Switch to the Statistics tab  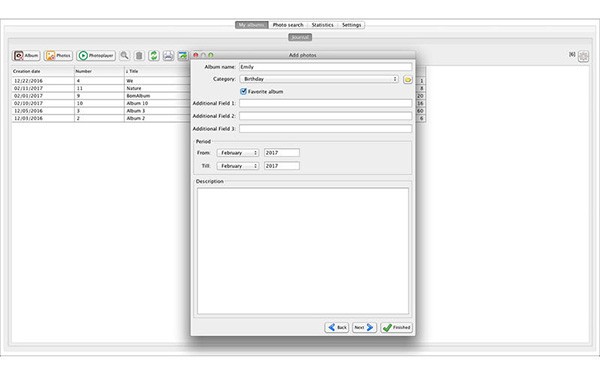[x=323, y=25]
